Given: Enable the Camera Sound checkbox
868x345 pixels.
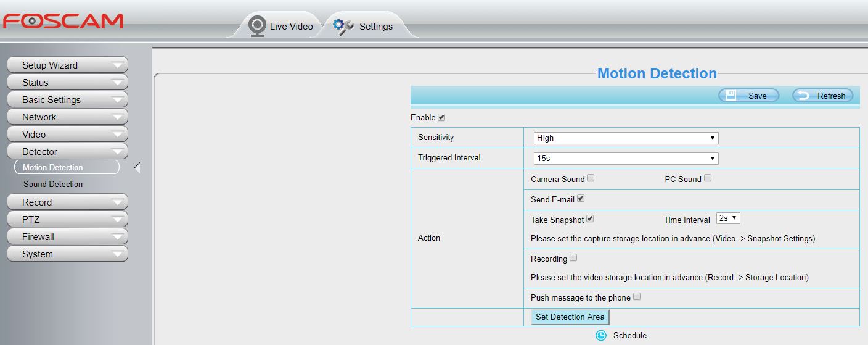Looking at the screenshot, I should pyautogui.click(x=591, y=178).
